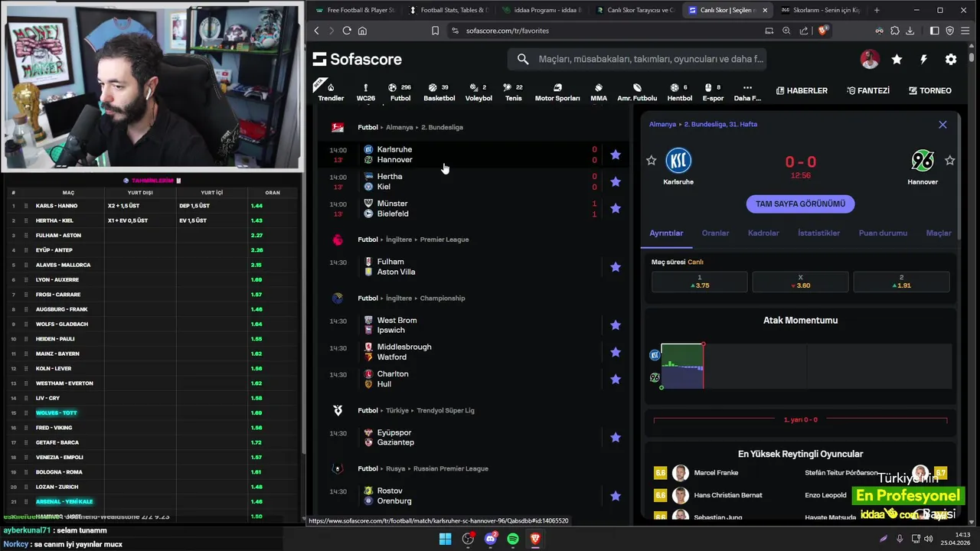Open the browser extensions puzzle icon

coord(894,31)
